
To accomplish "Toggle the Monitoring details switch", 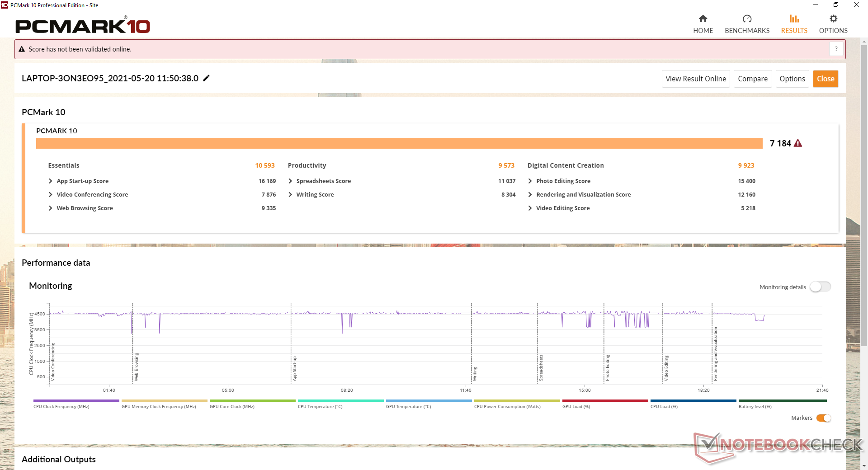I will point(820,287).
